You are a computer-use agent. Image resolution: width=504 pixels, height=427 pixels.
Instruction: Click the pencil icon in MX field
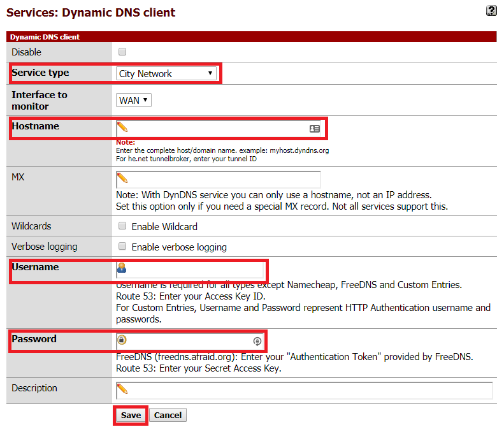(122, 178)
